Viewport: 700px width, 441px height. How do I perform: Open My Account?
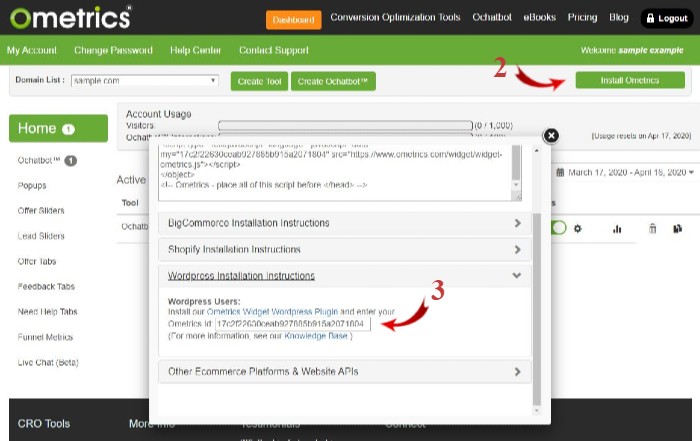point(32,50)
